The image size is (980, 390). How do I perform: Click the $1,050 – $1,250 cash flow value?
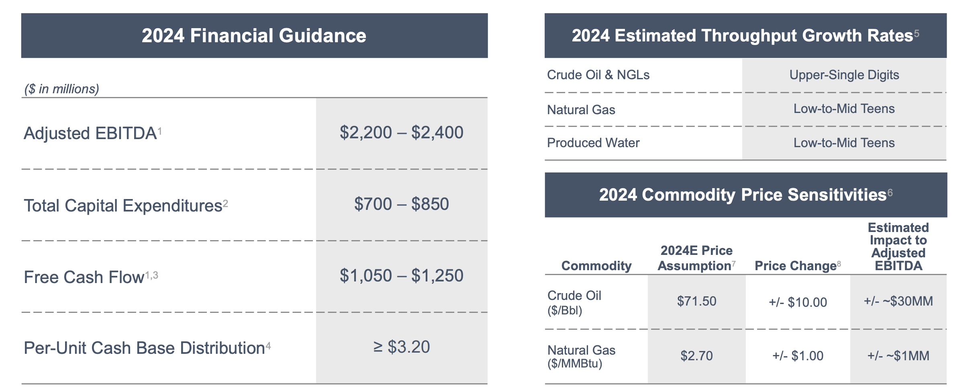[401, 276]
